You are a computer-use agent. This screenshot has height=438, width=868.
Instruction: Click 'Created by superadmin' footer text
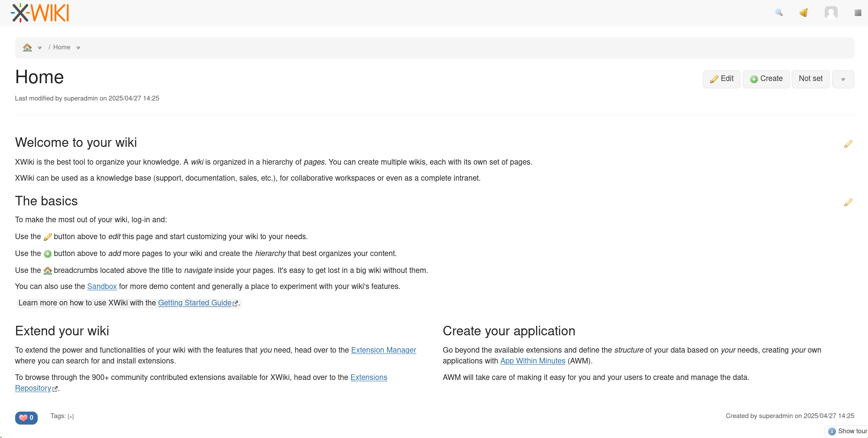click(x=759, y=416)
